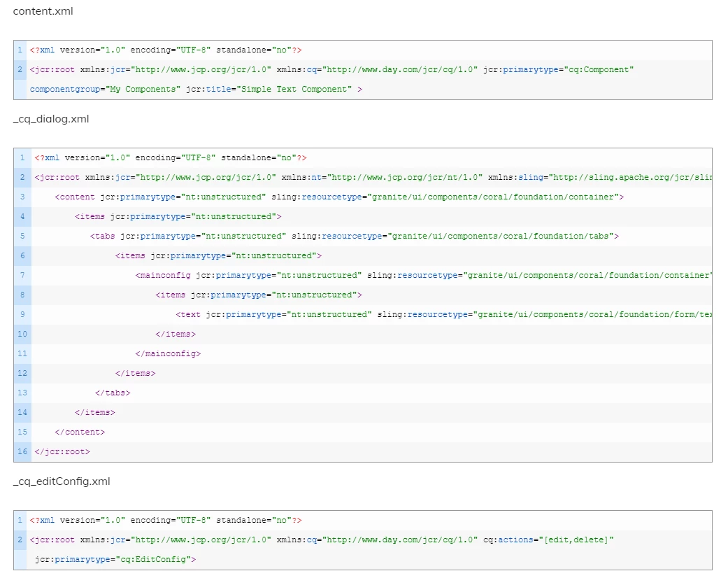Click jcr:title="Simple Text Component" text

269,89
